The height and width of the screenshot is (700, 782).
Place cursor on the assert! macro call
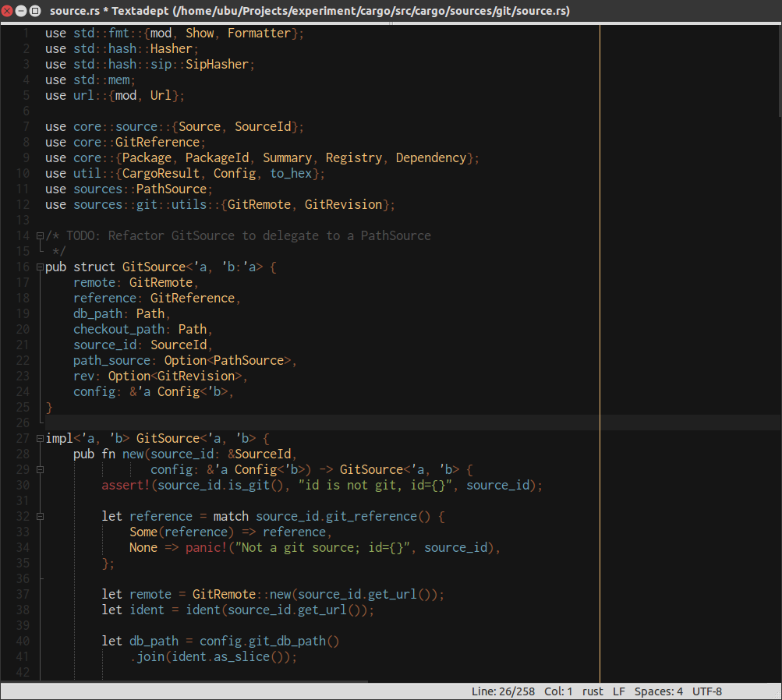tap(125, 485)
